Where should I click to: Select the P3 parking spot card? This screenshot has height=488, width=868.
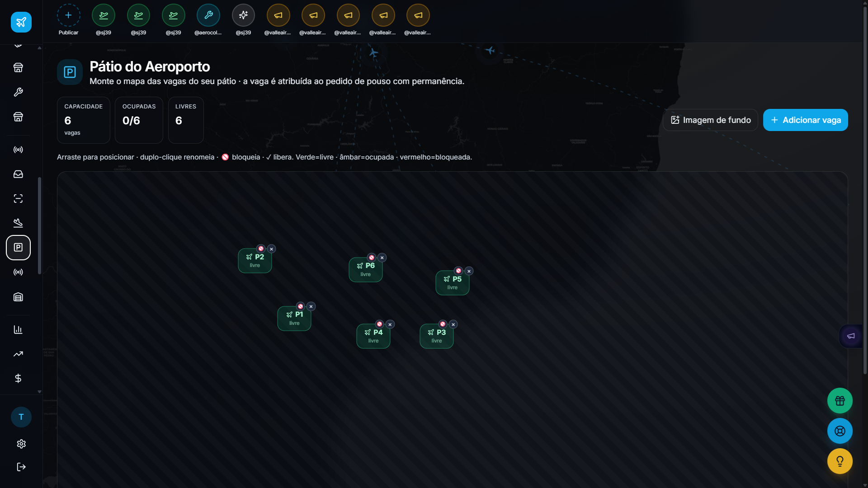[x=436, y=336]
